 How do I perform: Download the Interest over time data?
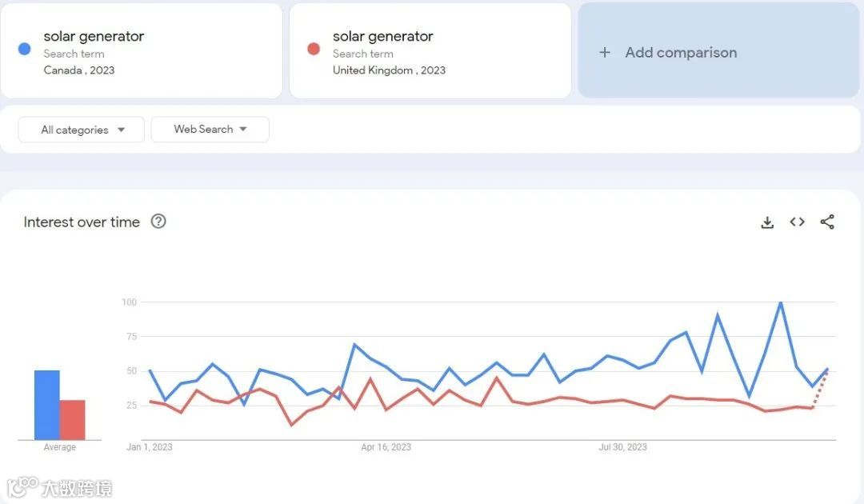click(x=767, y=222)
